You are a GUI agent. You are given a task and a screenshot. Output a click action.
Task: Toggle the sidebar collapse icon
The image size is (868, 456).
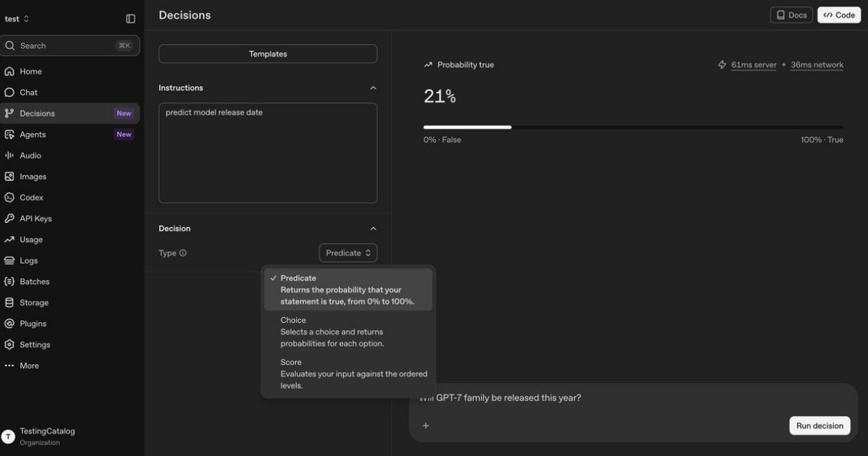coord(130,19)
